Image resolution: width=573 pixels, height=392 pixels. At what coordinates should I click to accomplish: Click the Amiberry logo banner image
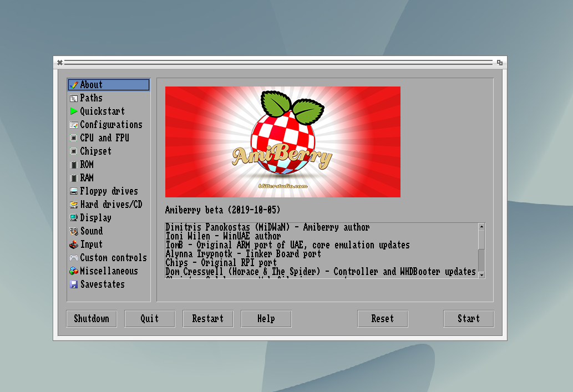coord(283,142)
